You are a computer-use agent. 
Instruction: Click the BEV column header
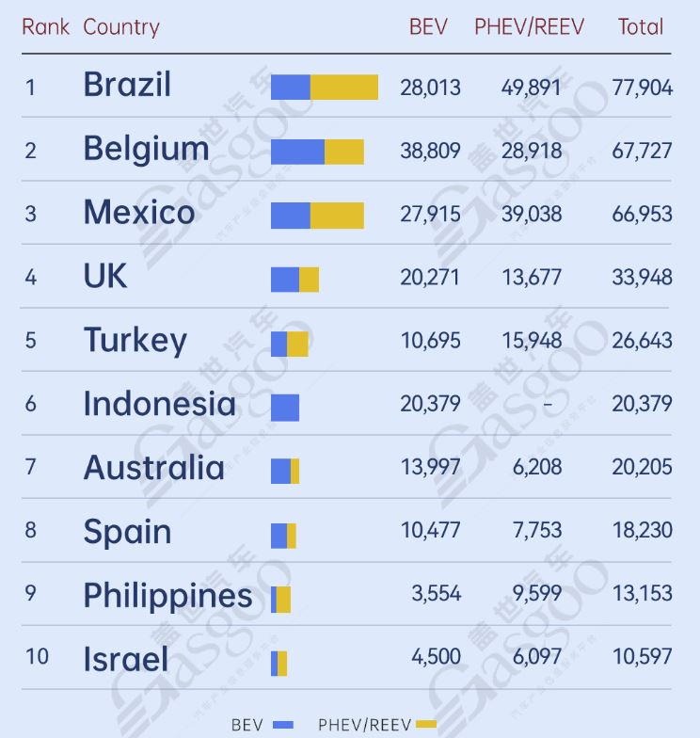pos(428,26)
